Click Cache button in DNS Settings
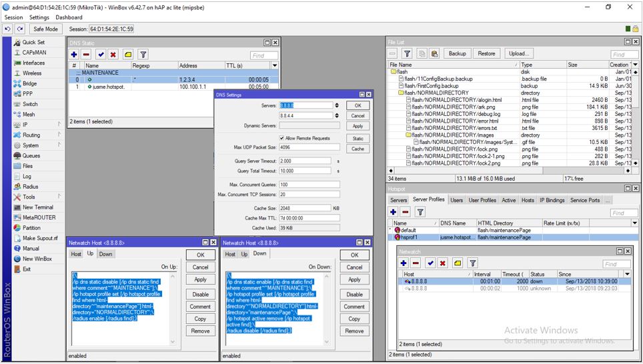643x364 pixels. (358, 149)
